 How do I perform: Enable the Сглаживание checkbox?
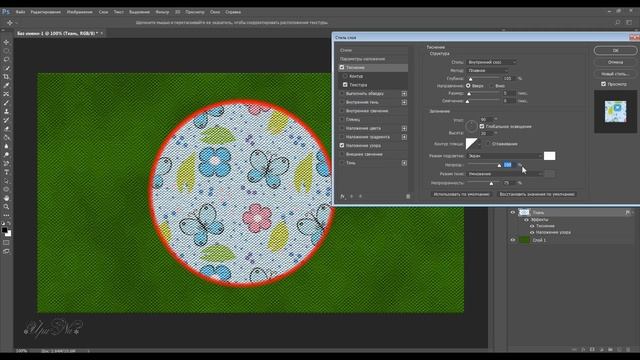pyautogui.click(x=488, y=144)
